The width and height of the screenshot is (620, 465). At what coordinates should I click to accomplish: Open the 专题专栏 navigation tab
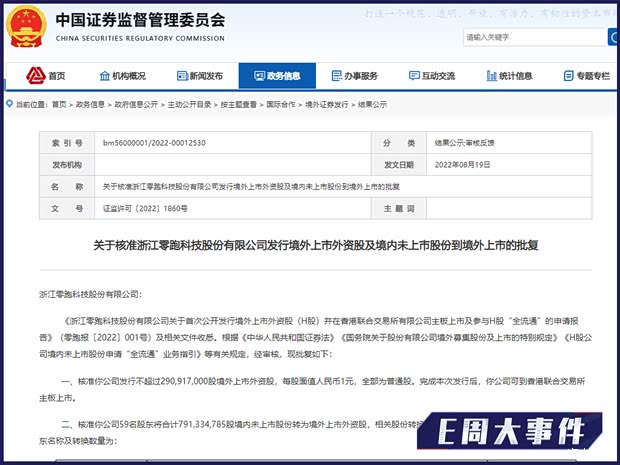click(x=586, y=76)
